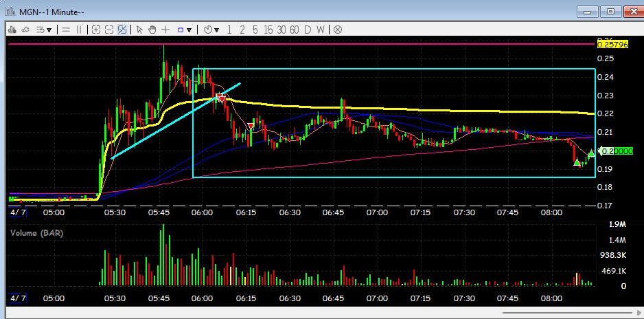This screenshot has width=644, height=319.
Task: Switch to 30 minute timeframe
Action: pyautogui.click(x=281, y=30)
